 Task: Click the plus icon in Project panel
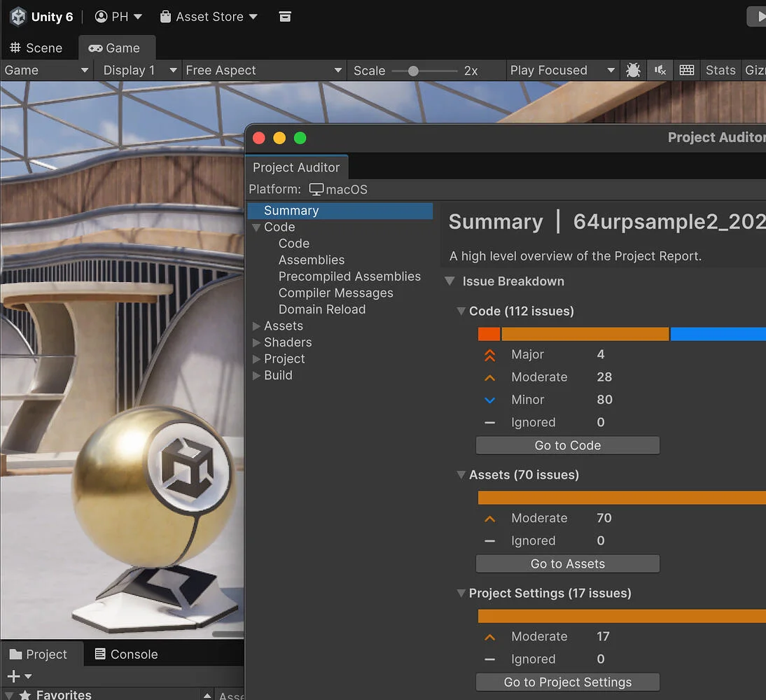click(13, 676)
